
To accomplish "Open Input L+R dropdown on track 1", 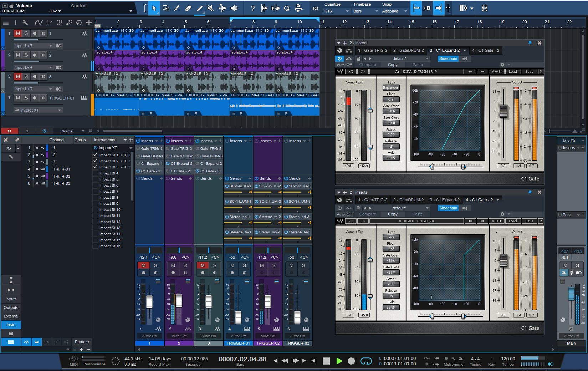I will (x=33, y=46).
